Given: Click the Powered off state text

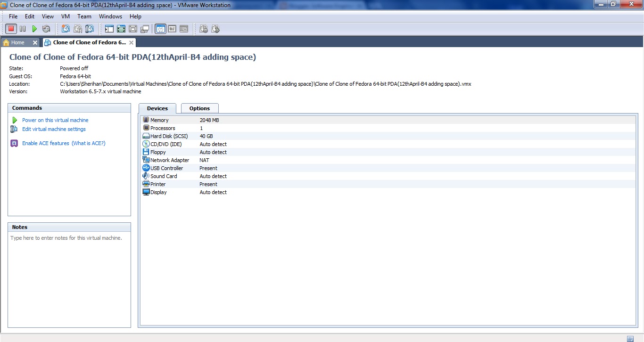Looking at the screenshot, I should 74,68.
